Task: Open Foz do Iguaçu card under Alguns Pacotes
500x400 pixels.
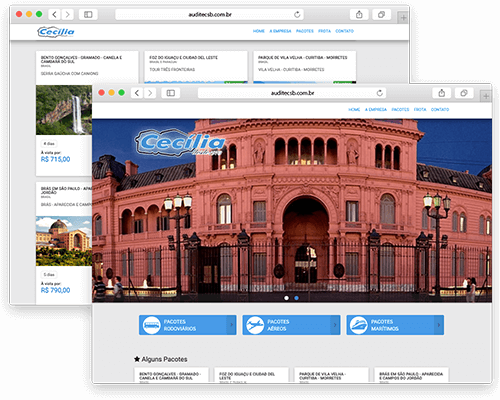Action: click(251, 375)
